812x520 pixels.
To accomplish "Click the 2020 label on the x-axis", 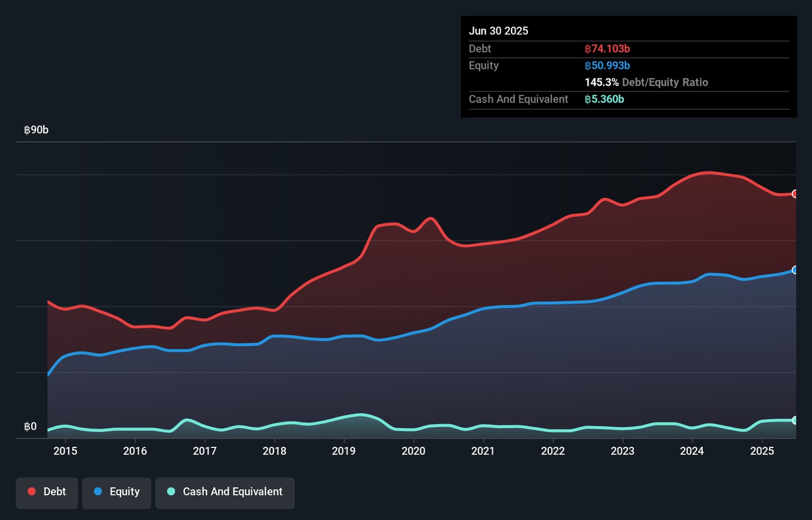I will pos(413,451).
